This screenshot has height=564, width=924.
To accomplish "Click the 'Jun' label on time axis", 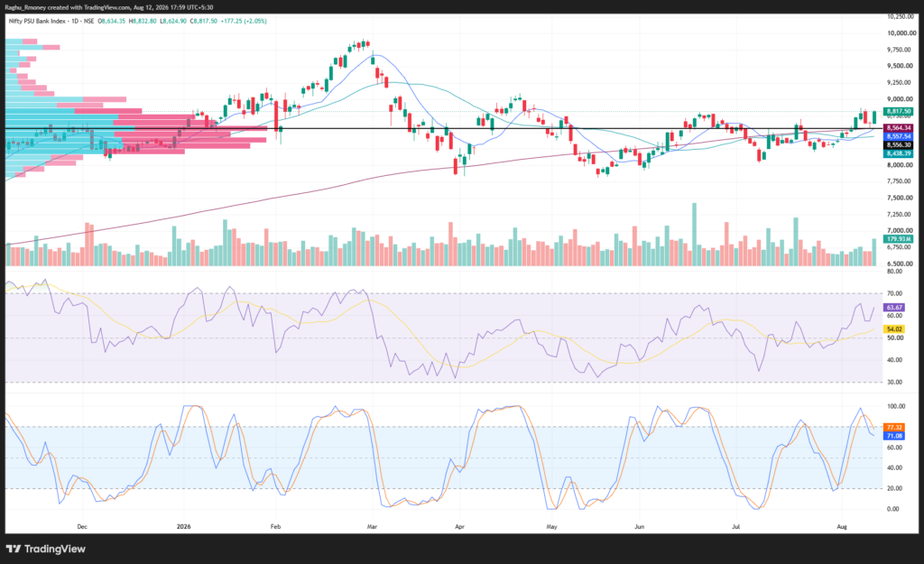I will click(x=640, y=526).
